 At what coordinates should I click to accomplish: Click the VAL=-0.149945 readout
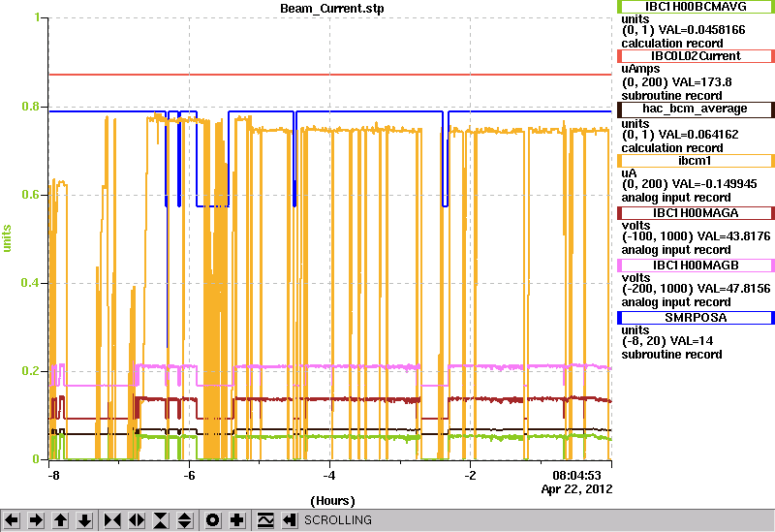tap(714, 184)
